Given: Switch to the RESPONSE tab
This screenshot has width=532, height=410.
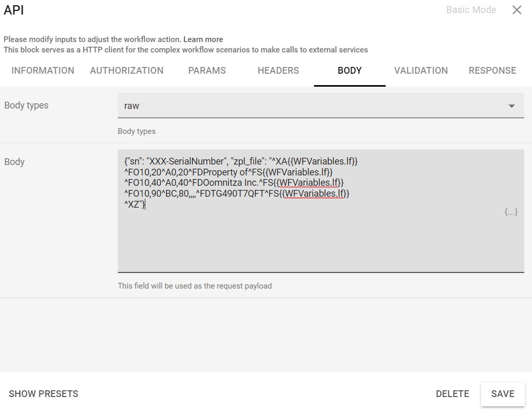Looking at the screenshot, I should [x=492, y=71].
